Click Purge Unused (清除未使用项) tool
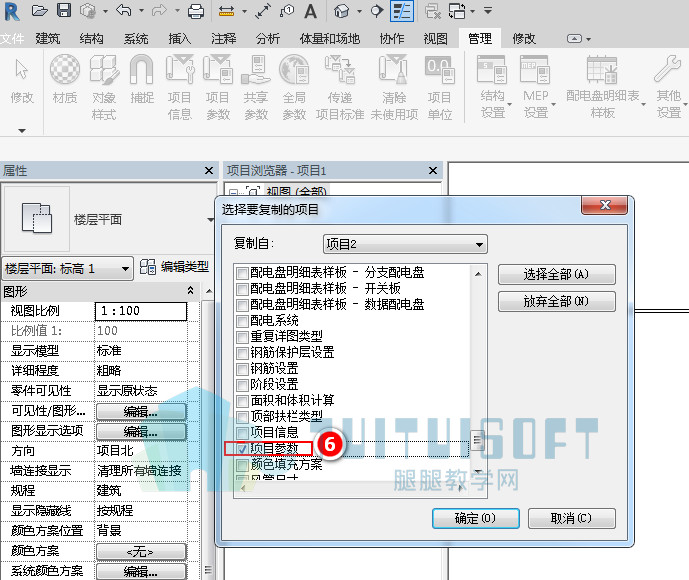689x580 pixels. point(394,87)
